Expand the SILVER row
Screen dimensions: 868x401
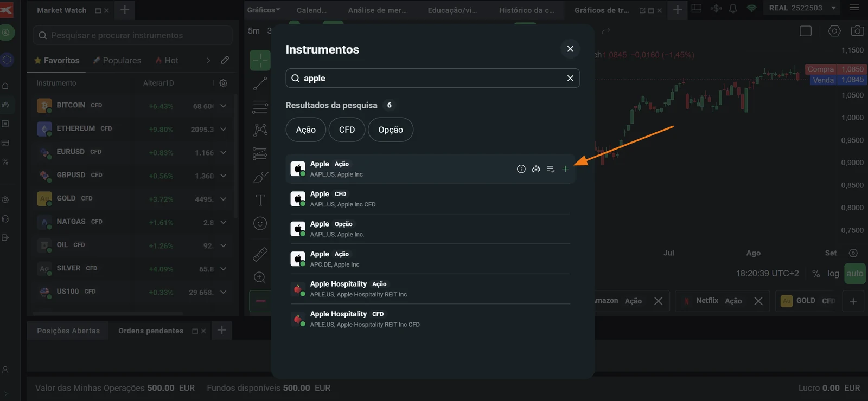(x=223, y=269)
